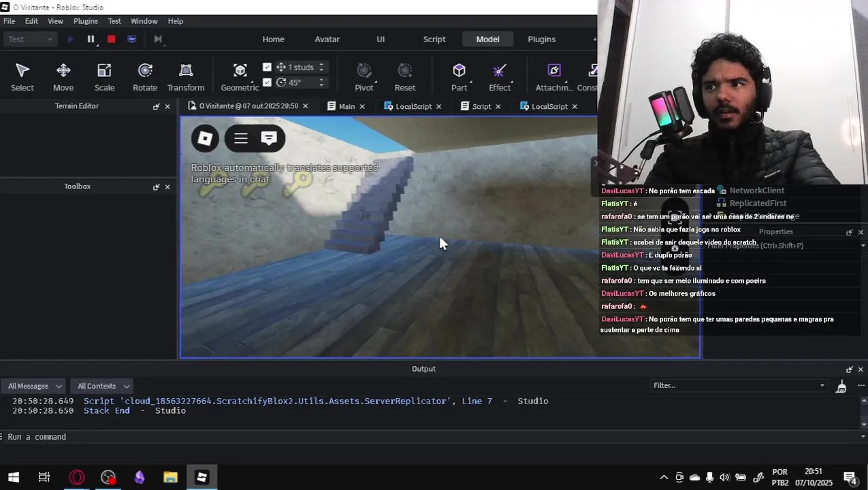Open File Explorer from the taskbar
The image size is (868, 490).
click(171, 477)
